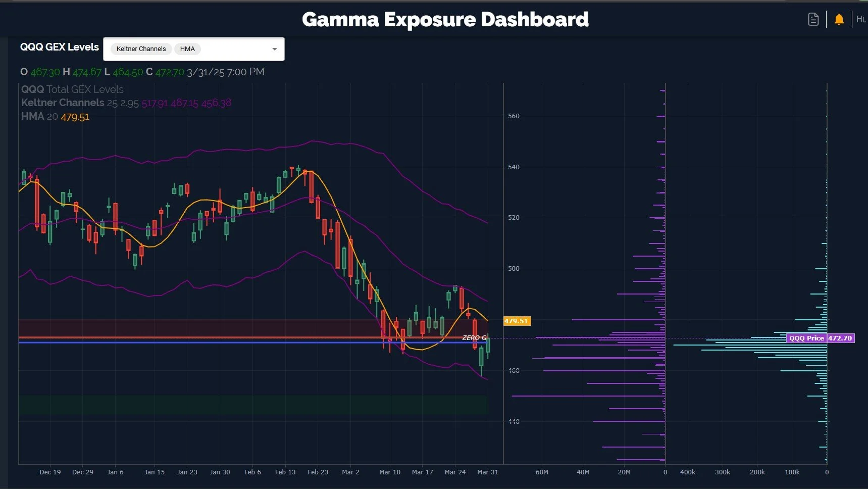Screen dimensions: 868x489
Task: Expand the indicators dropdown arrow
Action: pos(275,49)
